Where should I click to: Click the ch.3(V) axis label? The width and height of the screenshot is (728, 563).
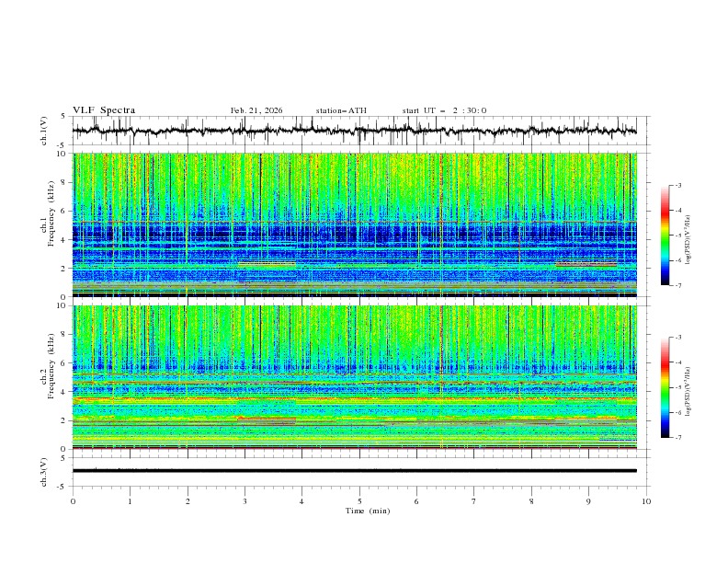click(x=44, y=472)
